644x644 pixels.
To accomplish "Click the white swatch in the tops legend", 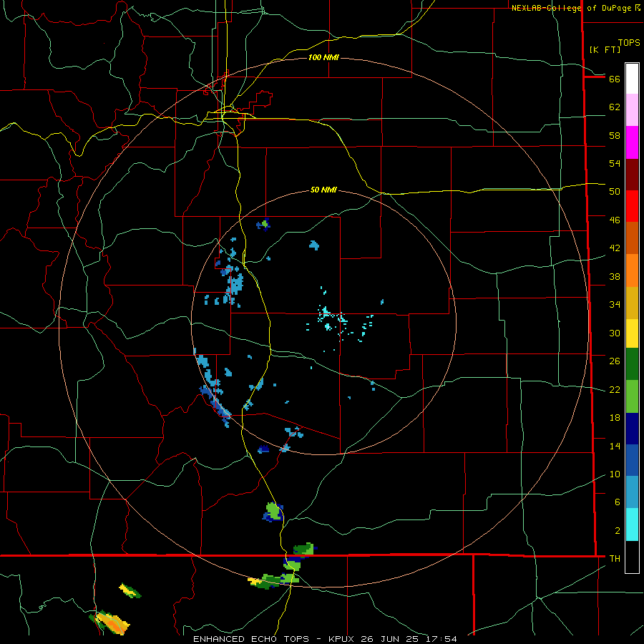I will (632, 79).
